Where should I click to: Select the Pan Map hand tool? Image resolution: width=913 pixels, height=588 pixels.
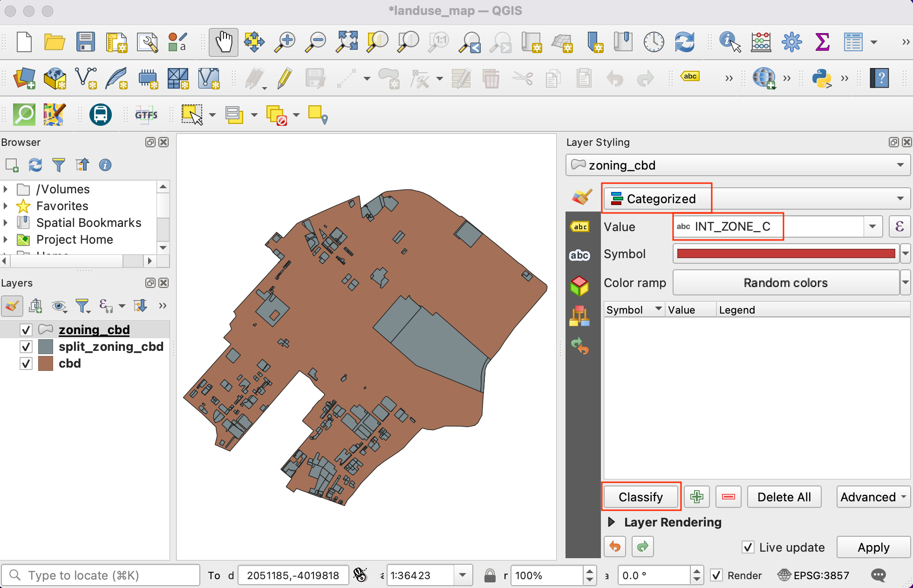pos(223,42)
